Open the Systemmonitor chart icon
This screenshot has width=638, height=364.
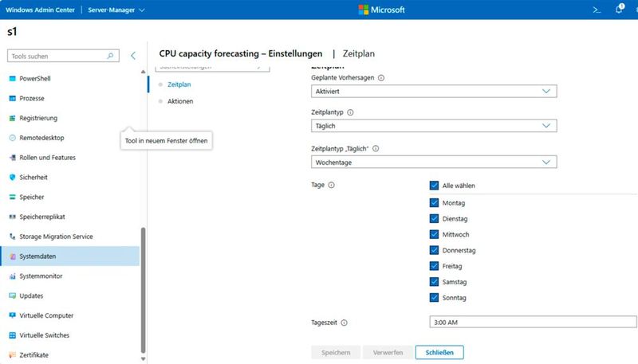(12, 276)
